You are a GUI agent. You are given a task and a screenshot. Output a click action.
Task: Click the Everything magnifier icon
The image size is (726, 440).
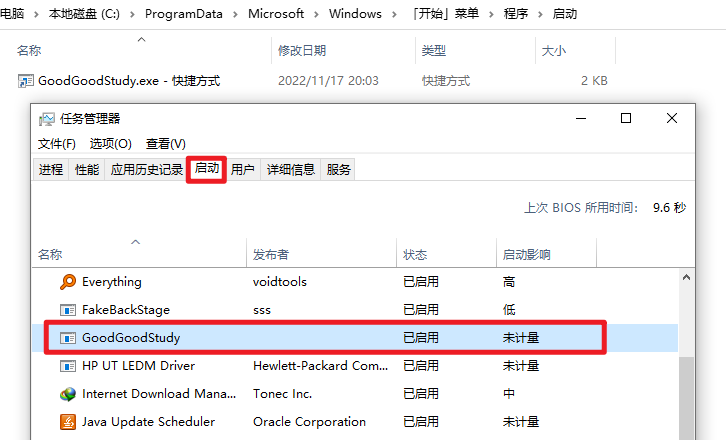(x=68, y=282)
